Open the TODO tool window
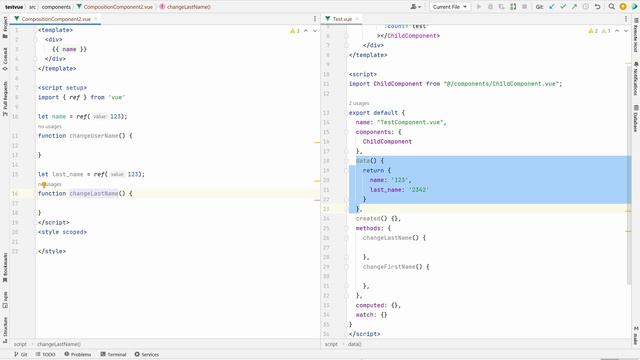Image resolution: width=640 pixels, height=360 pixels. pos(45,354)
